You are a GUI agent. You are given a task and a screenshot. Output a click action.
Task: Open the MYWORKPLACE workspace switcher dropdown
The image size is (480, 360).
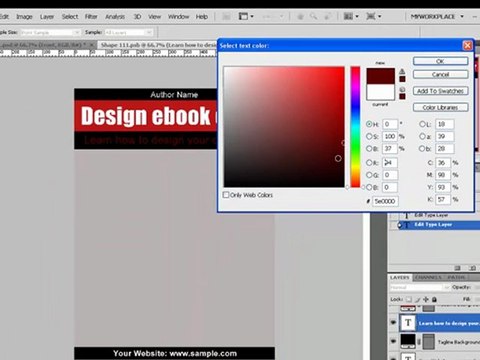(x=437, y=16)
